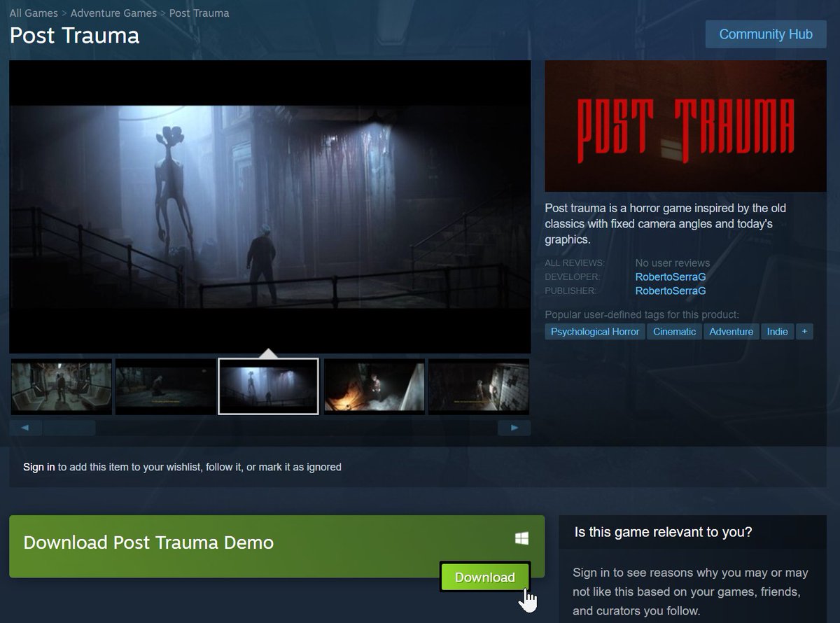
Task: Click the thumbnail strip scrollbar handle
Action: (69, 428)
